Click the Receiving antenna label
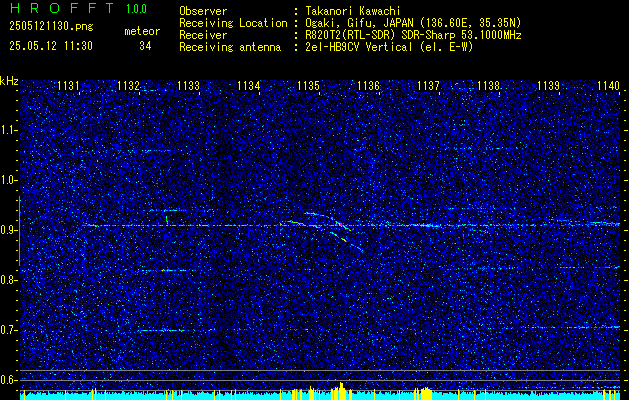The height and width of the screenshot is (400, 629). [x=230, y=47]
